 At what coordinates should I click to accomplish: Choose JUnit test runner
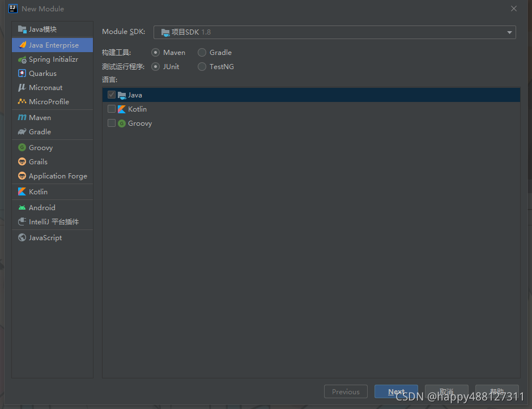point(155,67)
